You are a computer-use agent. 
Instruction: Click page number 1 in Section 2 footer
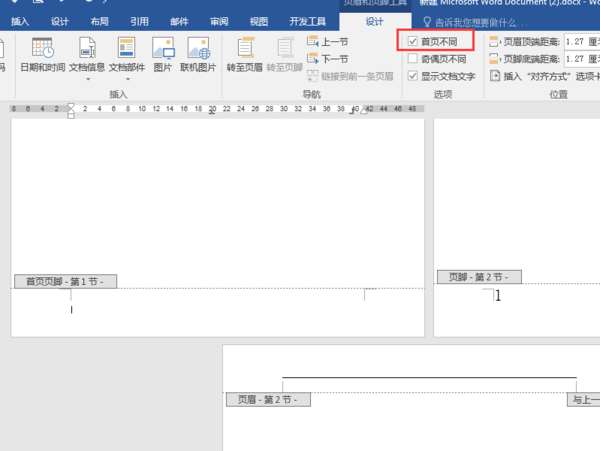(497, 295)
